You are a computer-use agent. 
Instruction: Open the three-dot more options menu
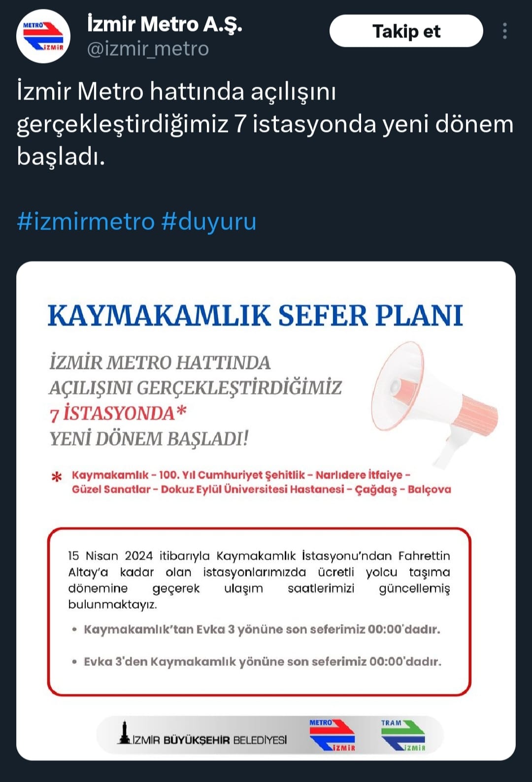coord(504,31)
